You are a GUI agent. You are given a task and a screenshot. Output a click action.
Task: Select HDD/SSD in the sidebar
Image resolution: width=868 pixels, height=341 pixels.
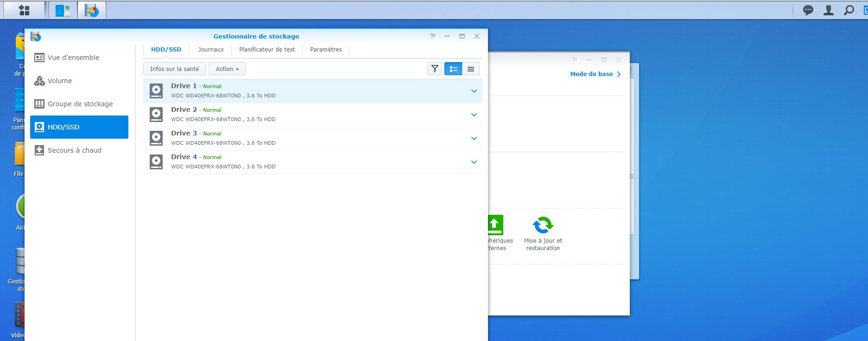pos(79,127)
